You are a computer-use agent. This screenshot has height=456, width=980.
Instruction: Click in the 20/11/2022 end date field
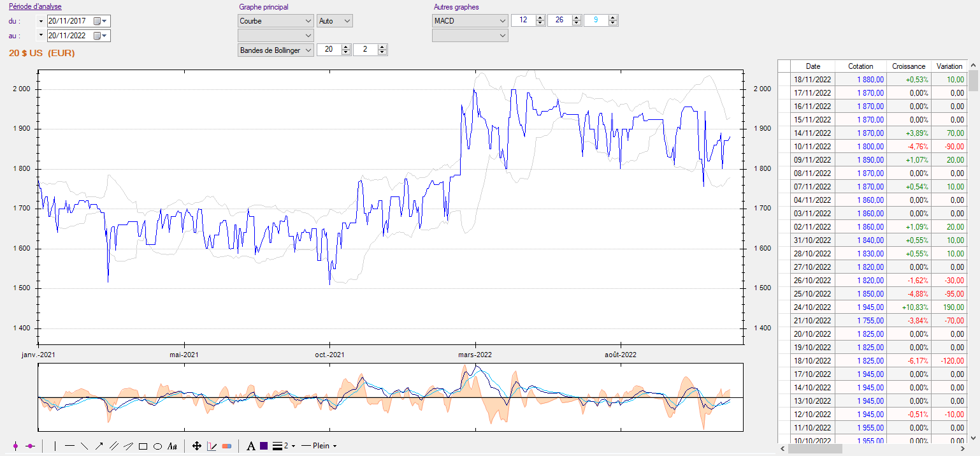pos(69,36)
